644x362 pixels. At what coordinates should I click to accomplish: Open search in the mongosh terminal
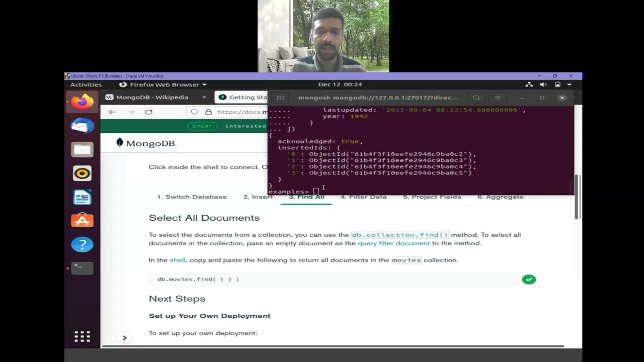476,98
